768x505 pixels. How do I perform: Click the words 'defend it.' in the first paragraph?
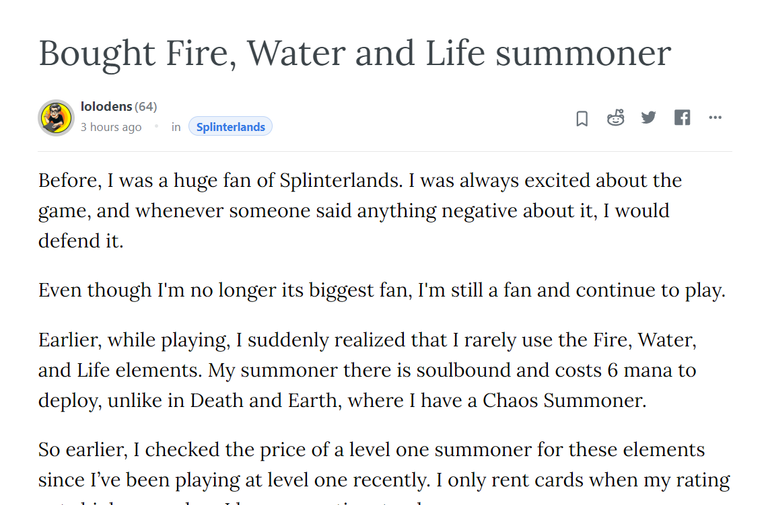click(x=81, y=241)
